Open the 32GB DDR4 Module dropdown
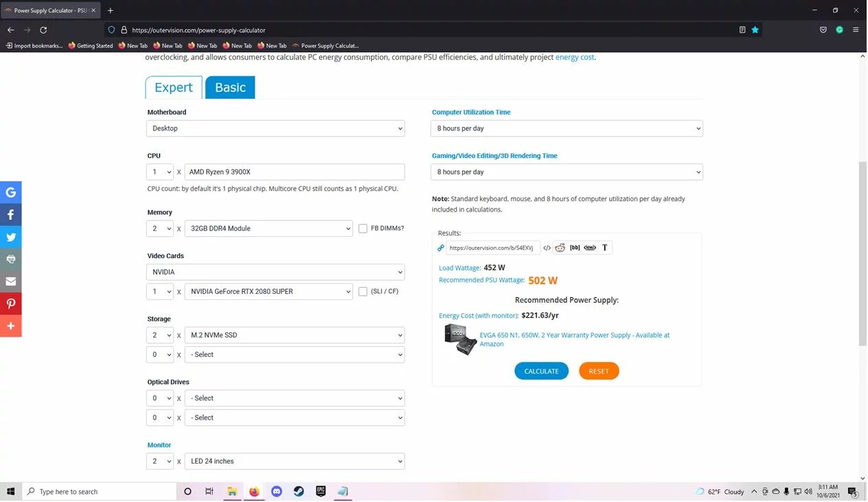This screenshot has height=502, width=868. pos(269,229)
